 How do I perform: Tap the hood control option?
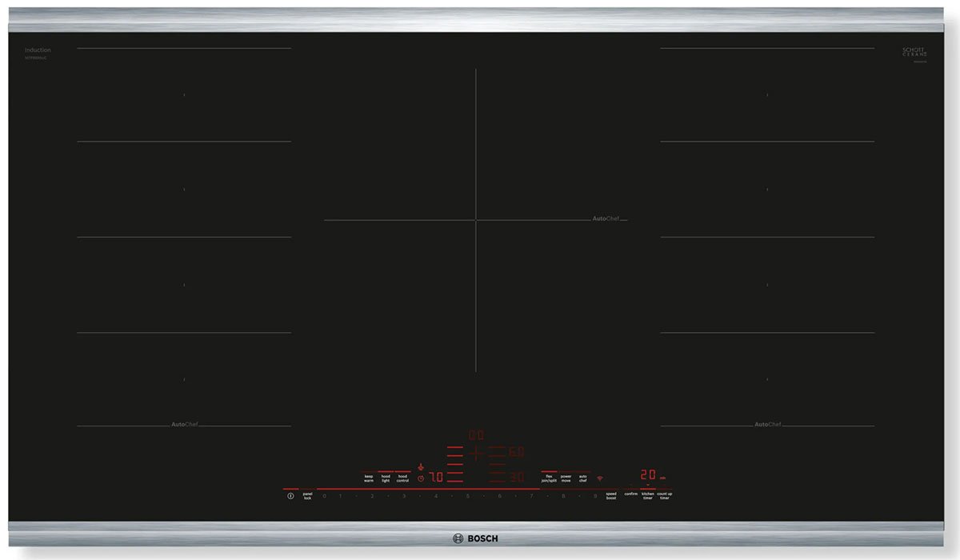(402, 477)
